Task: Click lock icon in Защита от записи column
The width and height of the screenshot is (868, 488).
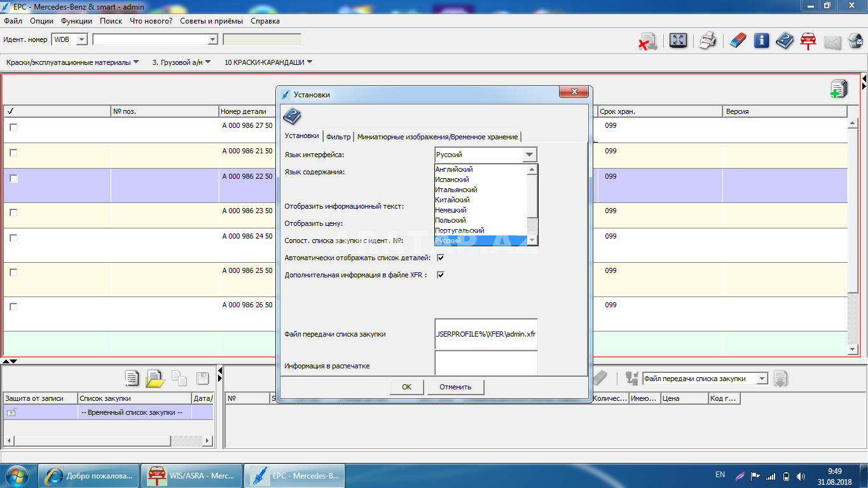Action: click(11, 412)
